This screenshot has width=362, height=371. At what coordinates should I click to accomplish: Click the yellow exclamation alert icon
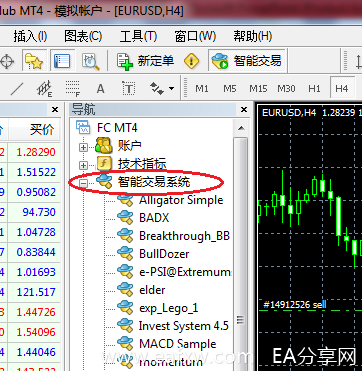tap(192, 61)
